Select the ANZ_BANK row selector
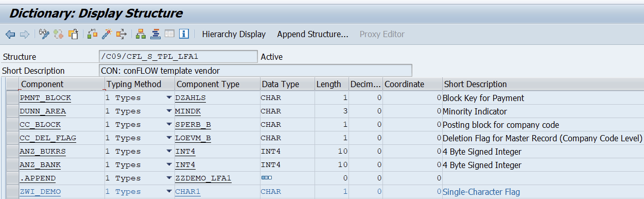The height and width of the screenshot is (199, 644). coord(12,165)
